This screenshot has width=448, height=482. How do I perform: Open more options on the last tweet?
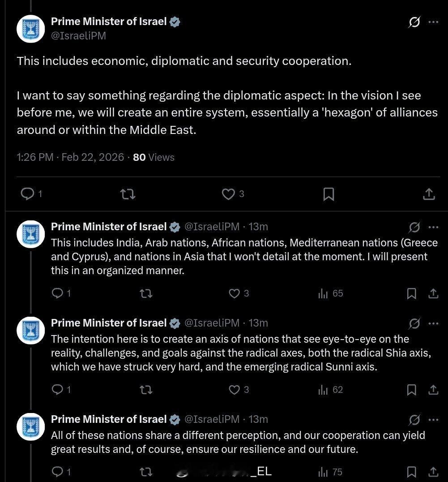pos(433,420)
